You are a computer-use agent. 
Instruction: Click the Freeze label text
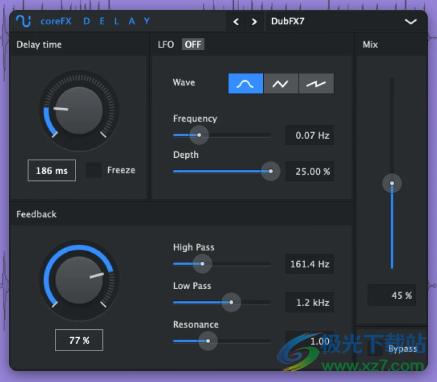121,170
